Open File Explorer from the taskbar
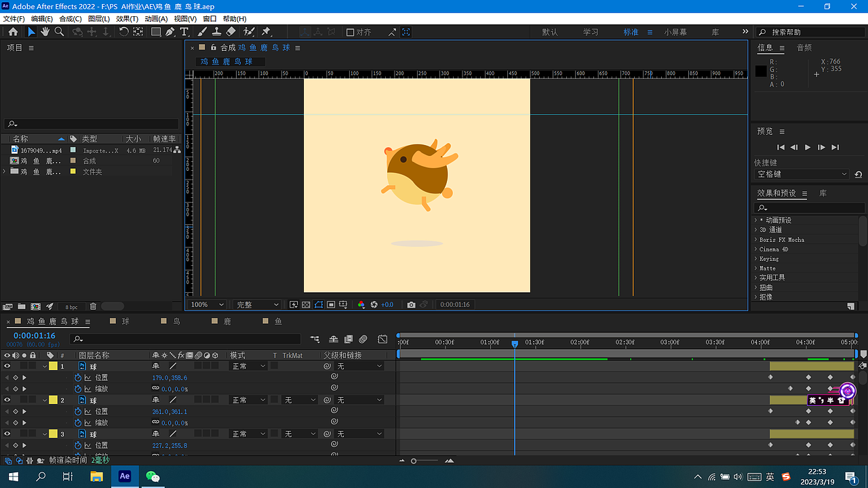 96,476
